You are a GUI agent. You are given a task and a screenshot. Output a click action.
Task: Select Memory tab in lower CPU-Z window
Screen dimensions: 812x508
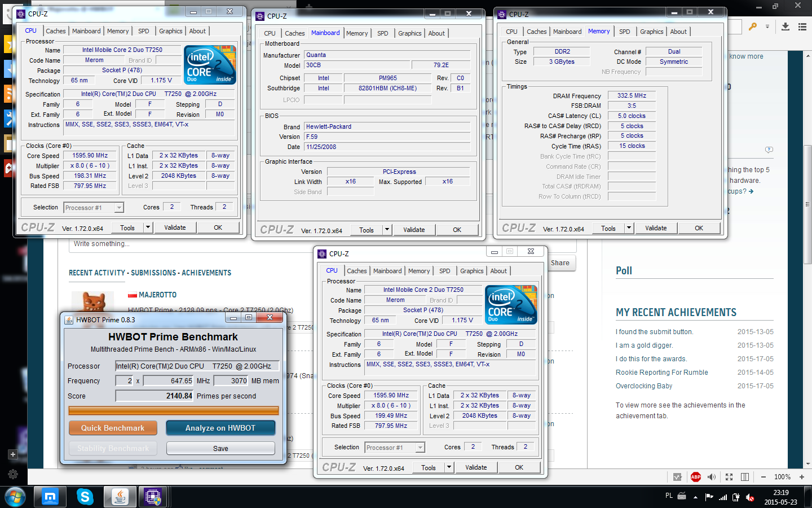[x=419, y=271]
